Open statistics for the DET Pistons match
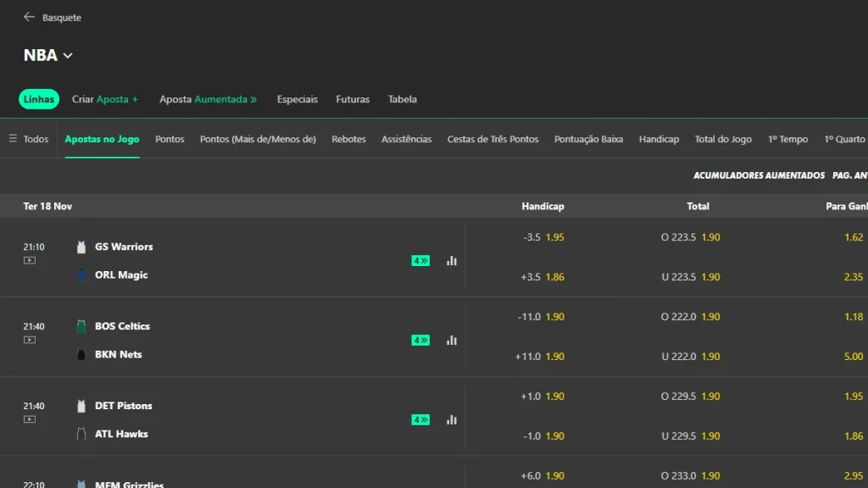The width and height of the screenshot is (868, 488). [x=451, y=419]
